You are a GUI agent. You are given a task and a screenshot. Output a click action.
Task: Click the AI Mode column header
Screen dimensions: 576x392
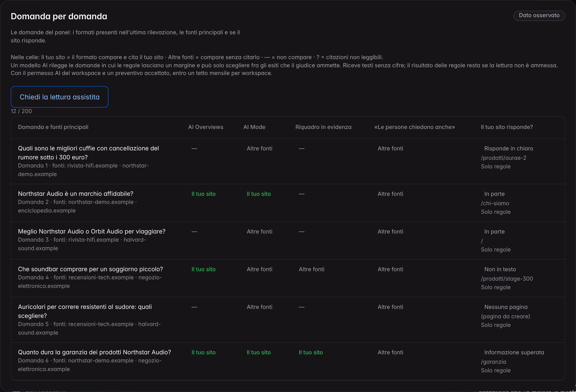coord(254,127)
